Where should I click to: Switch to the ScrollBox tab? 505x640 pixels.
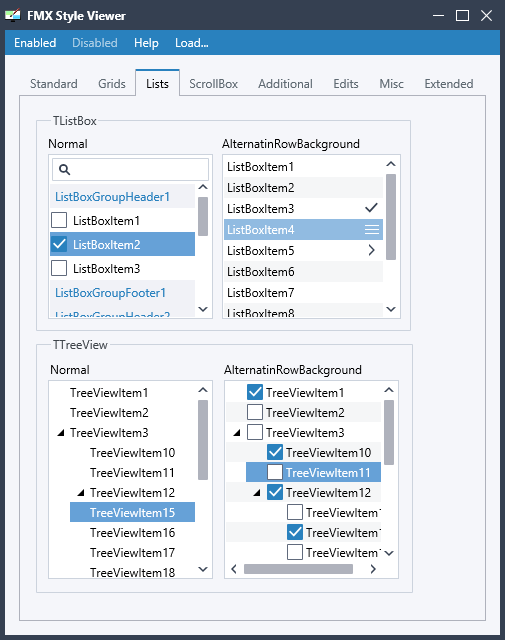click(213, 84)
